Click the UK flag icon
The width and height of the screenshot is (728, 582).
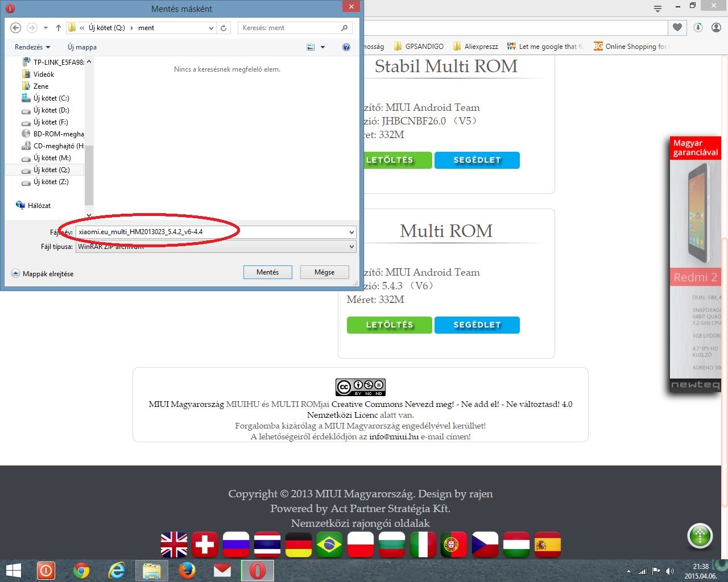tap(174, 544)
